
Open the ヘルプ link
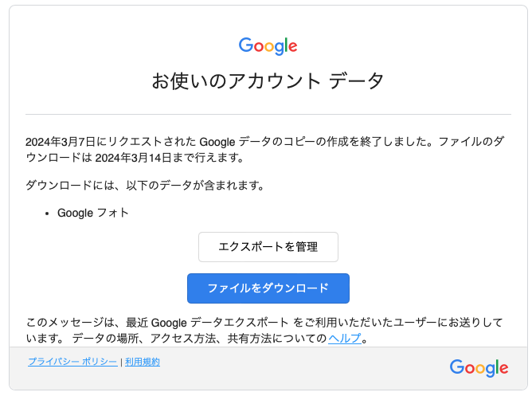[x=345, y=338]
